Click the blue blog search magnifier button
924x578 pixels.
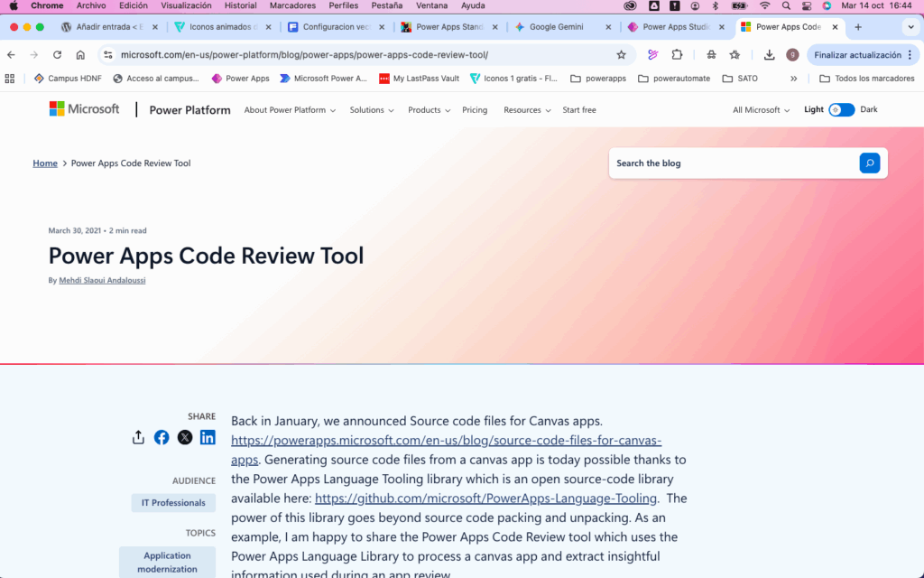[869, 163]
